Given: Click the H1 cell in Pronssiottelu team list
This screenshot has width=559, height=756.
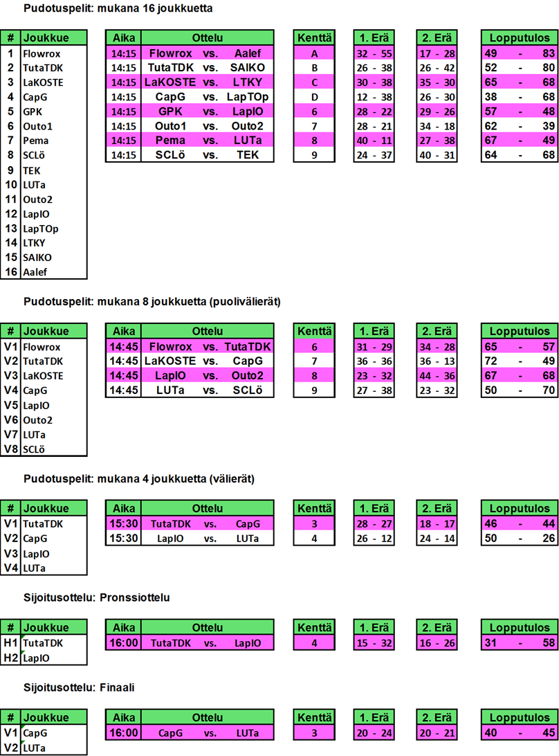Looking at the screenshot, I should [x=10, y=643].
